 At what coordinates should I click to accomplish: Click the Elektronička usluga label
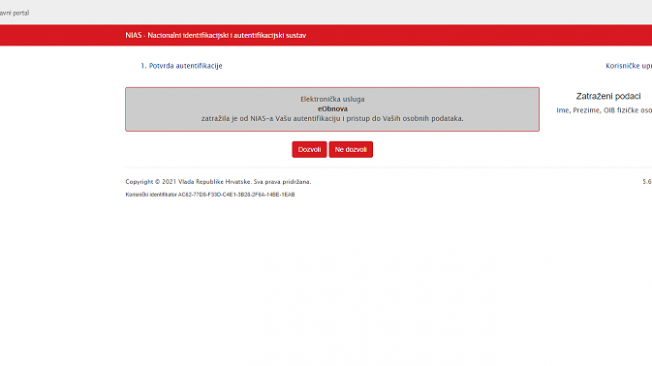332,99
